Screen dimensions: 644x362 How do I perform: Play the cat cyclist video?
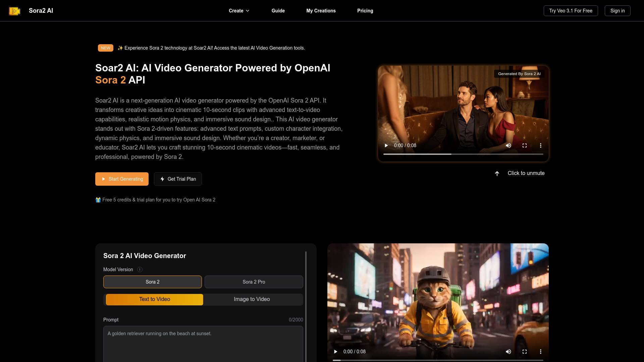pos(335,352)
